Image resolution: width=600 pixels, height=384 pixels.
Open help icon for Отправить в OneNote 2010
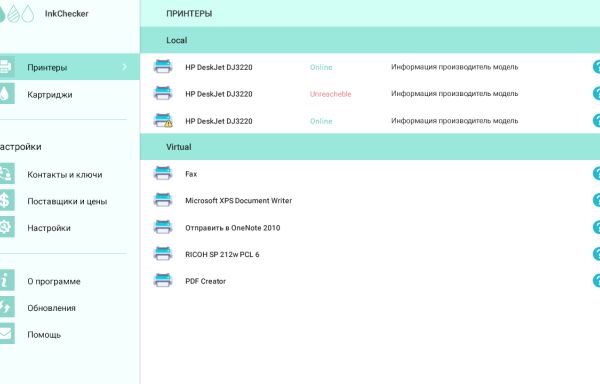tap(596, 227)
